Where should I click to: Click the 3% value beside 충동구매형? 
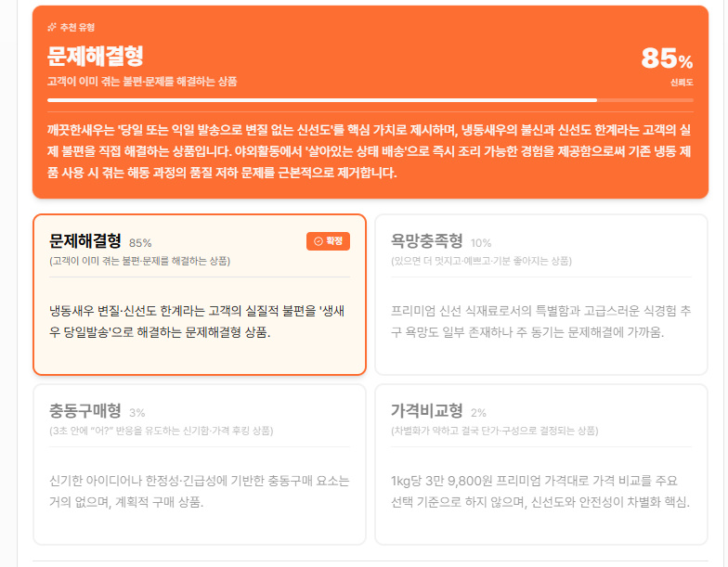(x=137, y=413)
